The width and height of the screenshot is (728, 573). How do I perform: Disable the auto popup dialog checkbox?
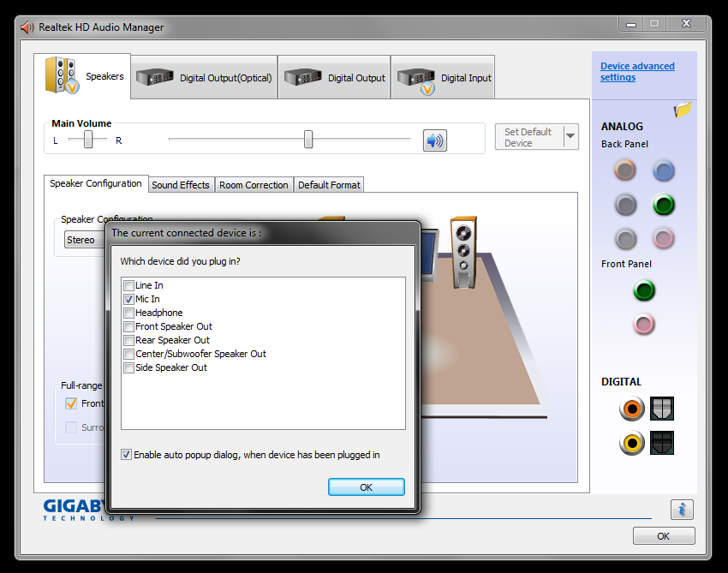(x=126, y=455)
